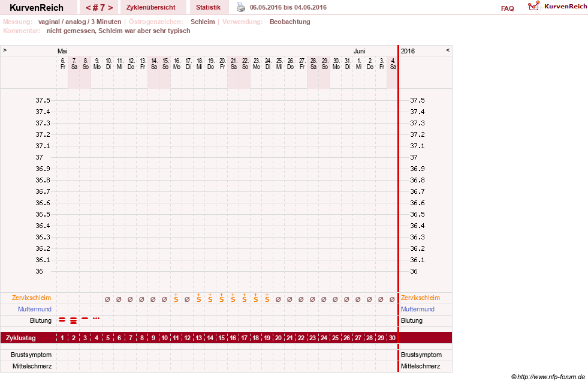Click the comment text 'nicht gemessen, Schleim war aber sehr typisch'
This screenshot has width=588, height=384.
(119, 31)
